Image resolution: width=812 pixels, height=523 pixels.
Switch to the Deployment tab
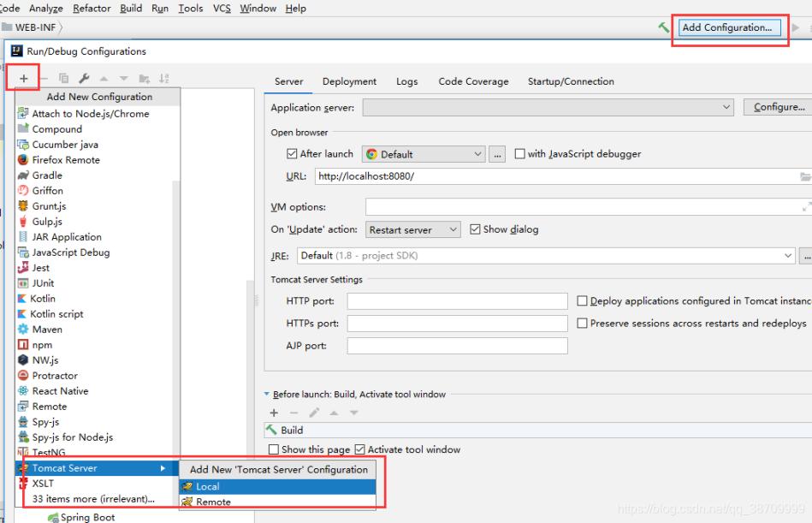[x=349, y=81]
